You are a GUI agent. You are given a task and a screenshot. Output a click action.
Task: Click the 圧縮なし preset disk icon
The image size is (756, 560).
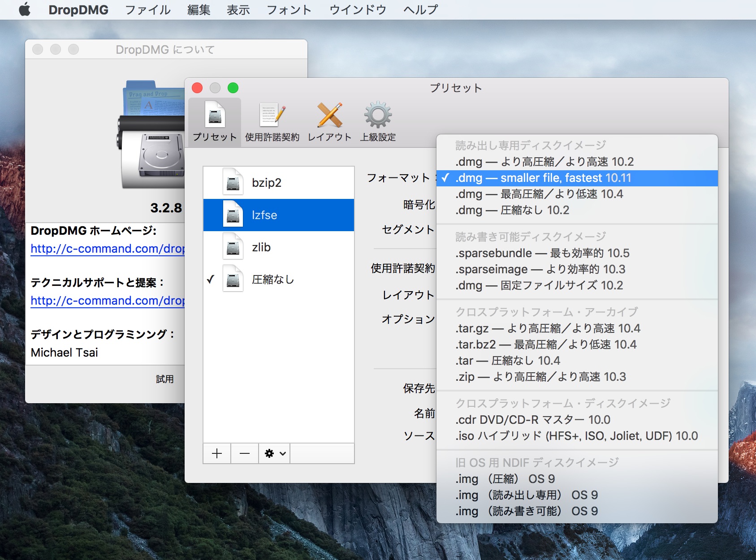point(233,279)
